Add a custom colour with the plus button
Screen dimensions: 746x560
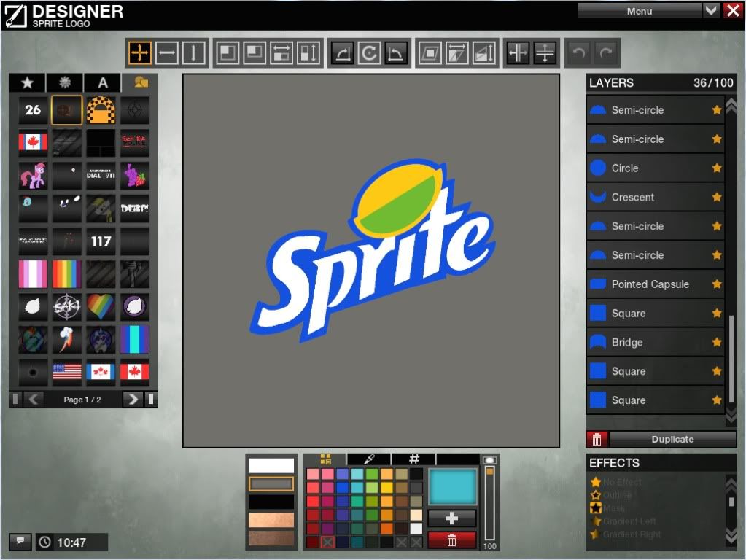point(451,518)
